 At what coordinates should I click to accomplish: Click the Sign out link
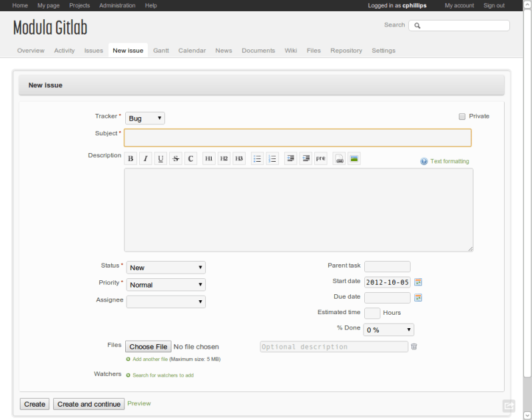494,5
